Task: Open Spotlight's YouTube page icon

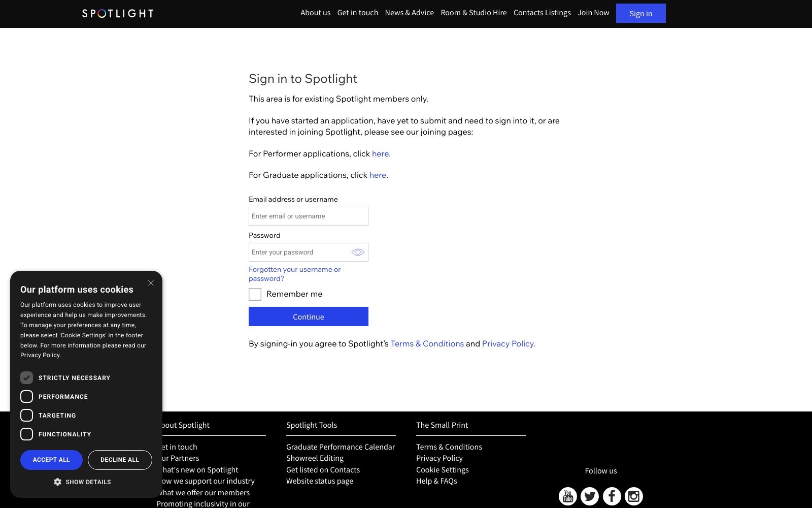Action: pos(568,496)
